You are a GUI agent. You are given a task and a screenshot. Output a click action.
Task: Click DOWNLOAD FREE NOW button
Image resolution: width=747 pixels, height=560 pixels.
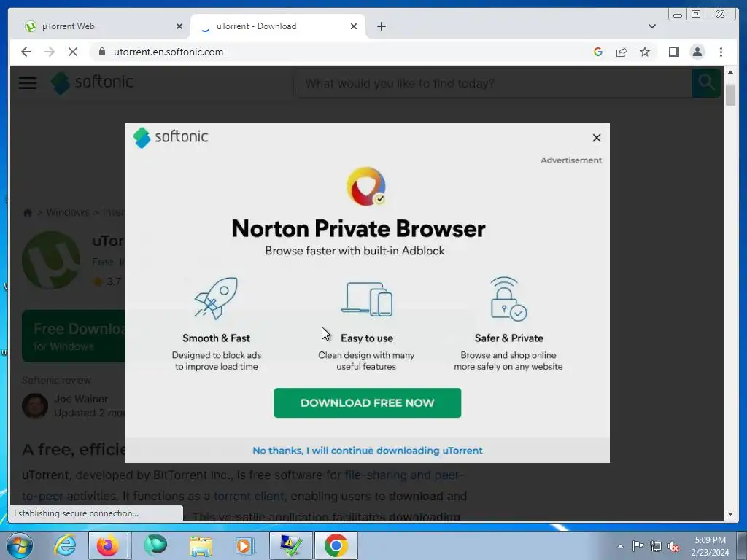(368, 402)
